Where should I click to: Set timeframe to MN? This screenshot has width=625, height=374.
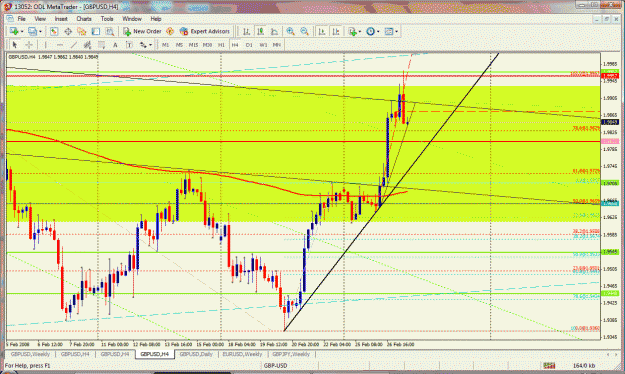(277, 45)
